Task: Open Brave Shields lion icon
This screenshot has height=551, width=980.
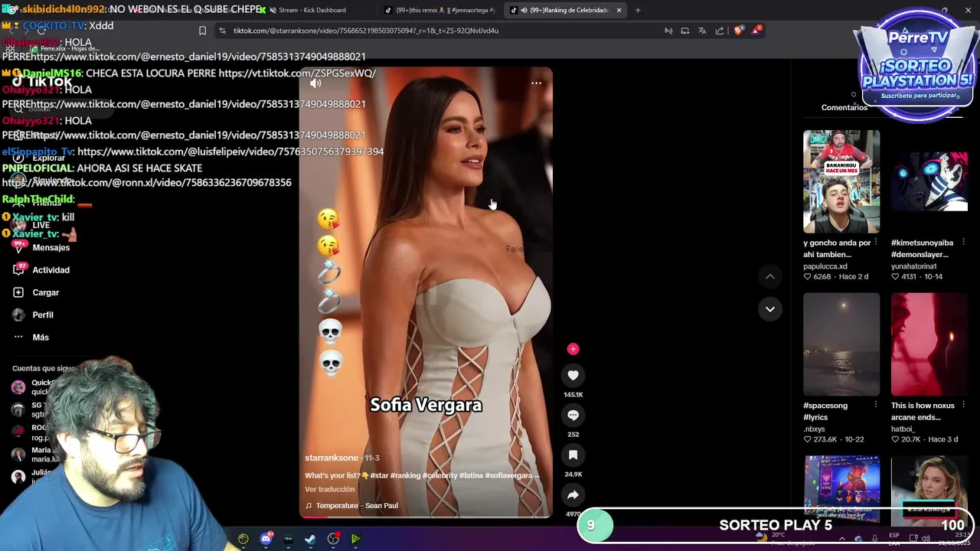Action: 738,31
